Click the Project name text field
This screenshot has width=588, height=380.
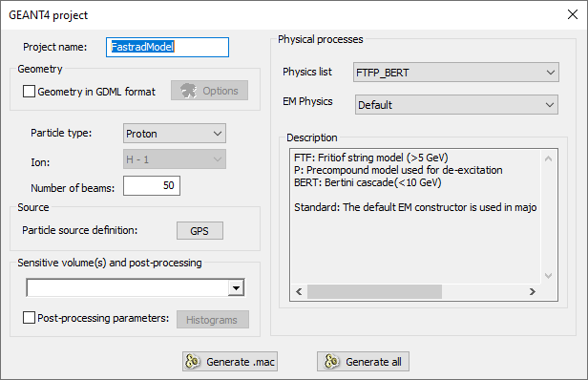click(x=167, y=47)
